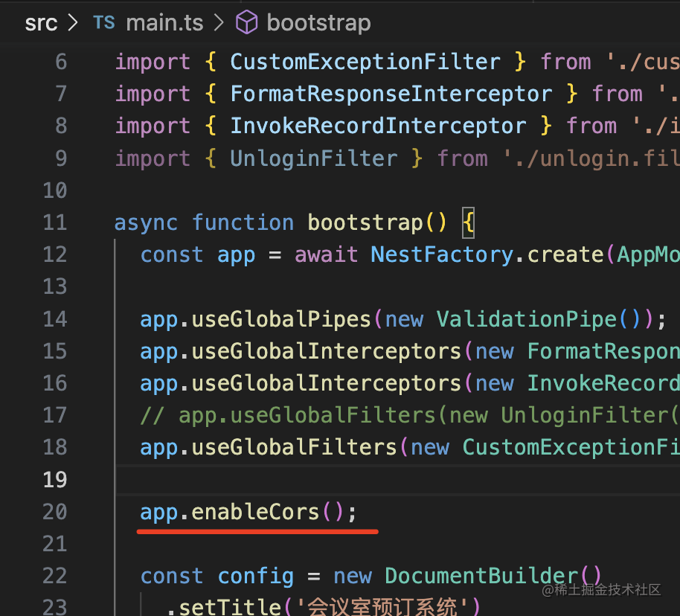The image size is (680, 616).
Task: Expand the main.ts breadcrumb file list
Action: (x=164, y=23)
